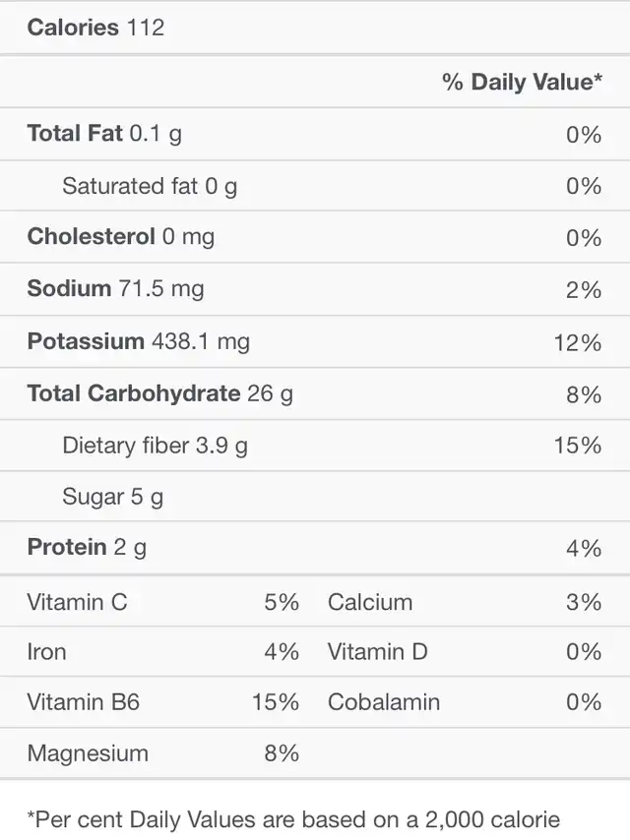
Task: Click the Saturated fat 0 g entry
Action: tap(150, 186)
